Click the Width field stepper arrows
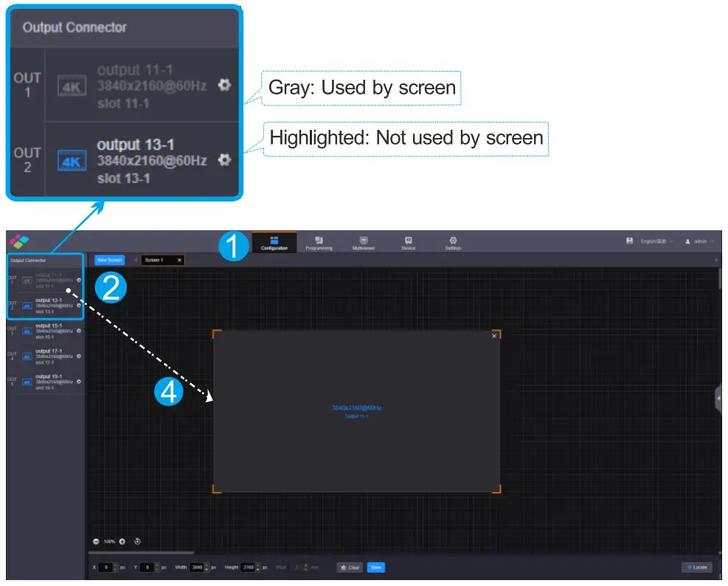Viewport: 728px width, 586px height. click(207, 568)
